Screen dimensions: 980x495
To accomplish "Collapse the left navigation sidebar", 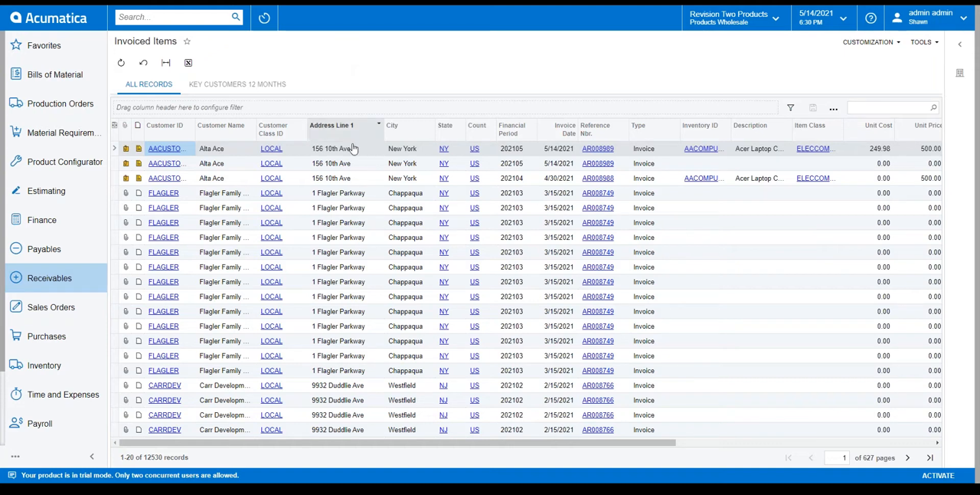I will pos(92,457).
